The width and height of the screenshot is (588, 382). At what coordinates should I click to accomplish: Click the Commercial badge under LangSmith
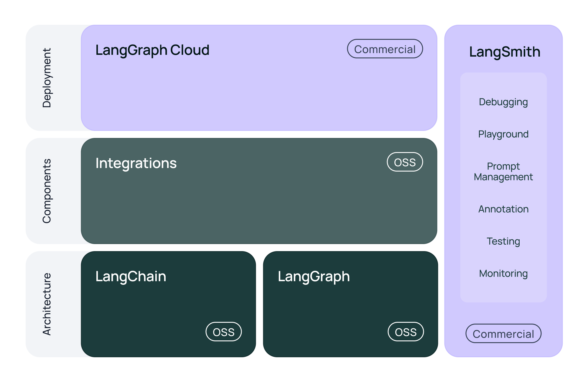(x=503, y=333)
